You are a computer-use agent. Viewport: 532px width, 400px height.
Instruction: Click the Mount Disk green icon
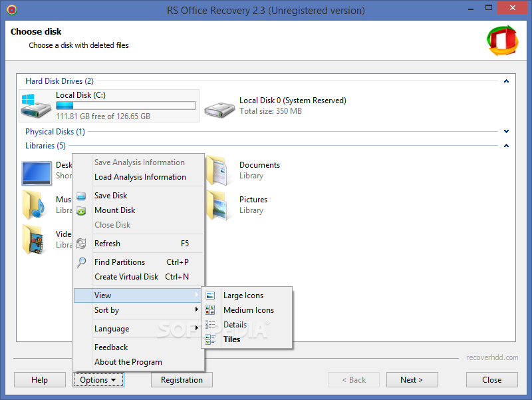coord(81,211)
